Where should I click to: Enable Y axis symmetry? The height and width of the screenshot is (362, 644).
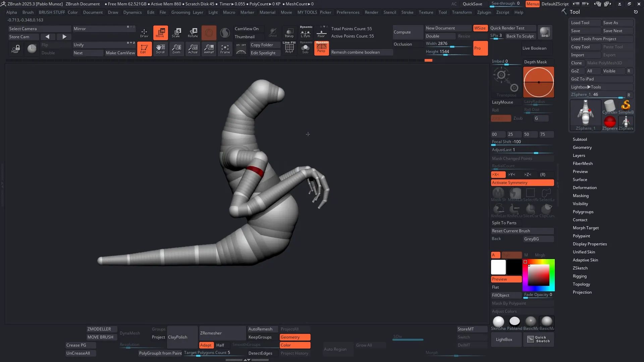point(512,175)
